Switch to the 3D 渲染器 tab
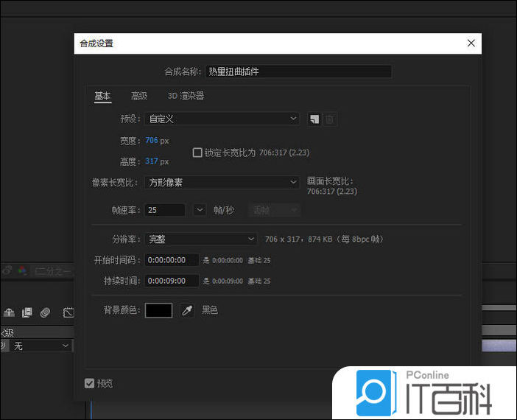Screen dimensions: 517x420 pos(186,96)
